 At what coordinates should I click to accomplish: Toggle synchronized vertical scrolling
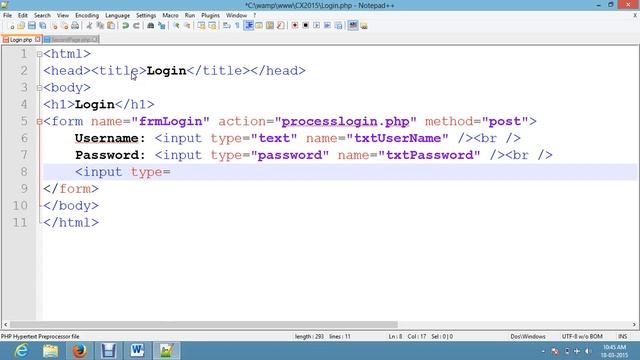click(x=201, y=26)
